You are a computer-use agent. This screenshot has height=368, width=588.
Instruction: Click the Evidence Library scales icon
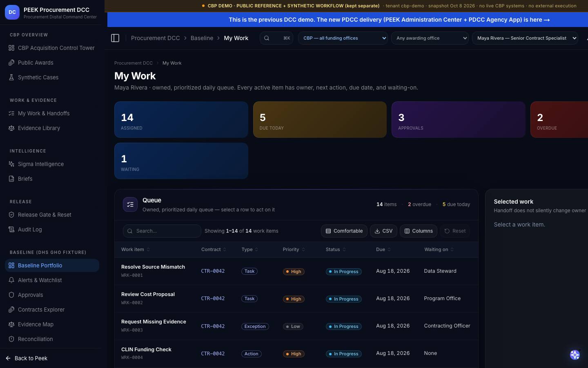click(x=11, y=128)
